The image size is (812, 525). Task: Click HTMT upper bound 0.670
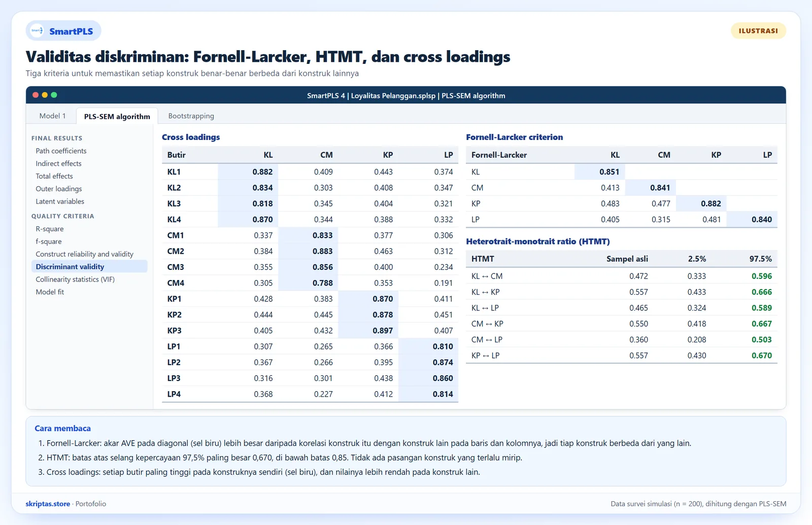pyautogui.click(x=762, y=356)
